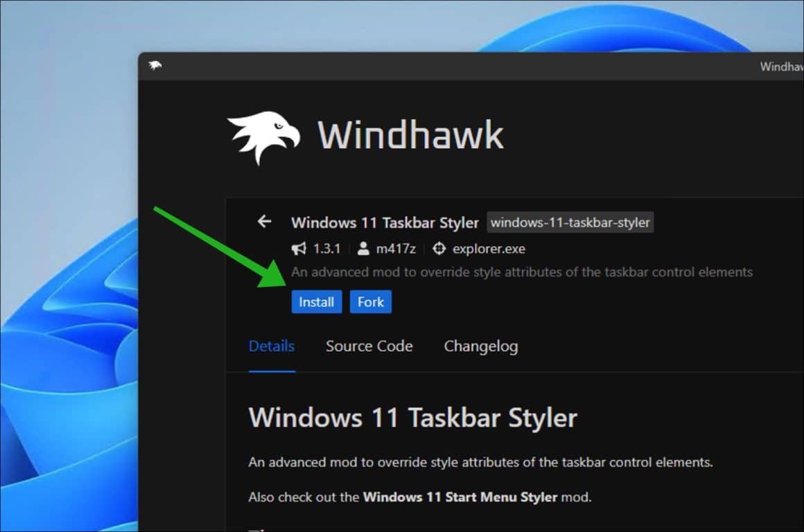This screenshot has height=532, width=804.
Task: Click the user icon beside m417z
Action: (363, 248)
